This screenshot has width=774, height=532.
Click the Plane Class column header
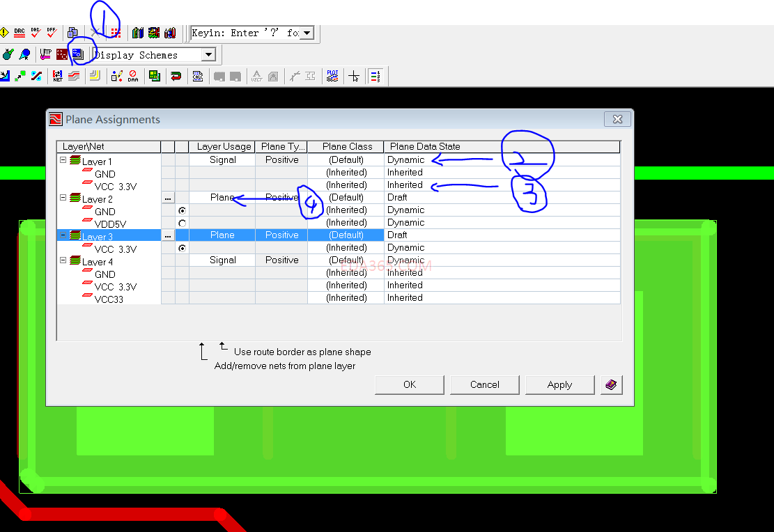click(346, 146)
